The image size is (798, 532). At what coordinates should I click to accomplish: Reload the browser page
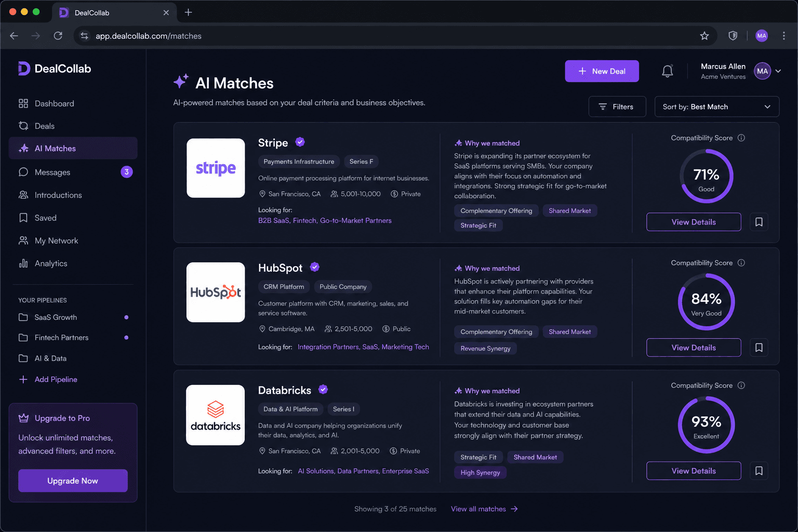(x=58, y=36)
